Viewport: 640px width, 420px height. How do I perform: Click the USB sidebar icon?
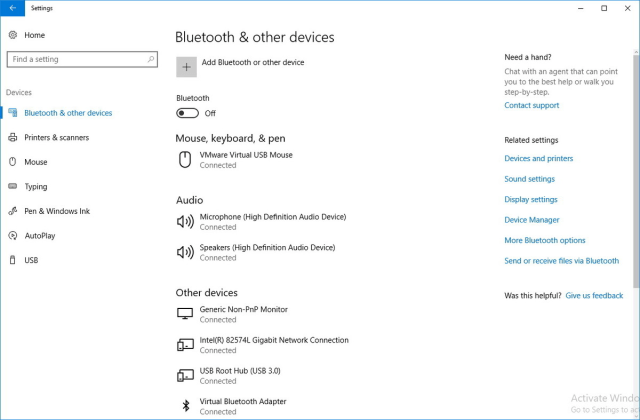coord(13,260)
